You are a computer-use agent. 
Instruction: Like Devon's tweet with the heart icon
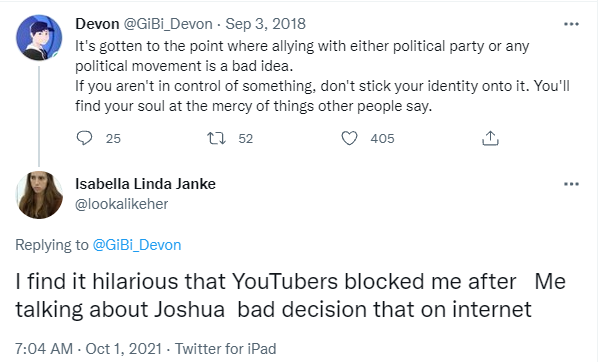(349, 138)
